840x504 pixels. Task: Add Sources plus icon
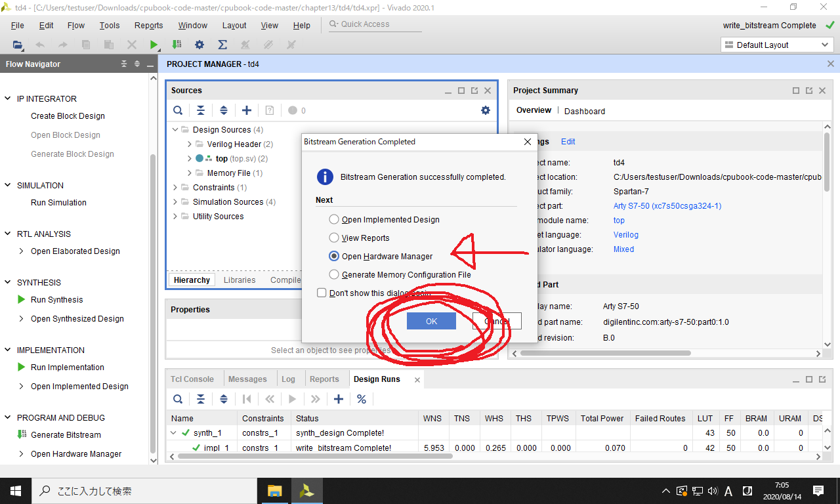(x=247, y=110)
